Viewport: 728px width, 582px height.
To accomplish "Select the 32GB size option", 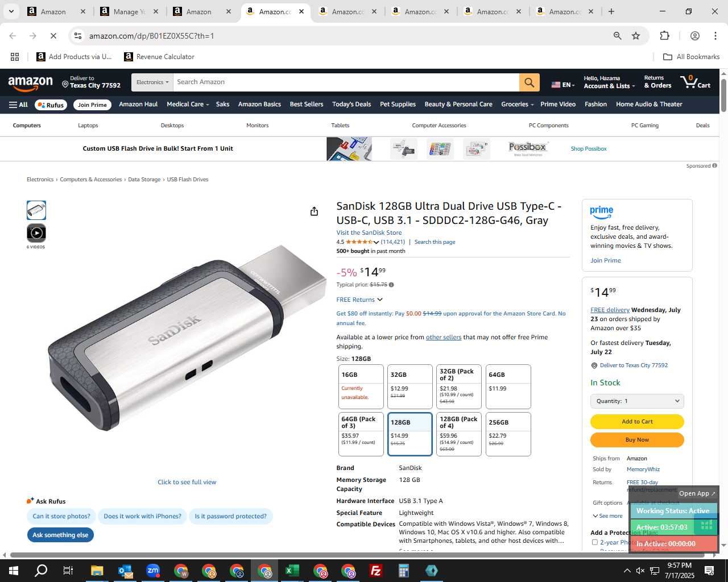I will click(409, 386).
